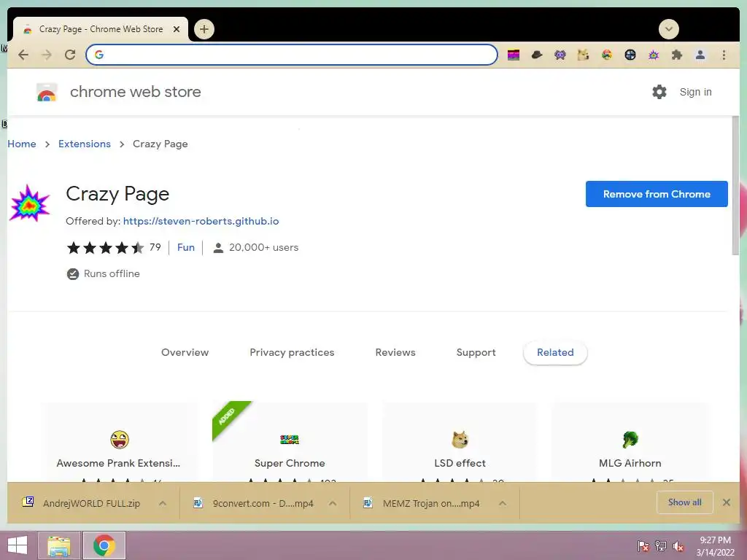The image size is (747, 560).
Task: Open the taskbar clock showing 9:27 PM
Action: (715, 546)
